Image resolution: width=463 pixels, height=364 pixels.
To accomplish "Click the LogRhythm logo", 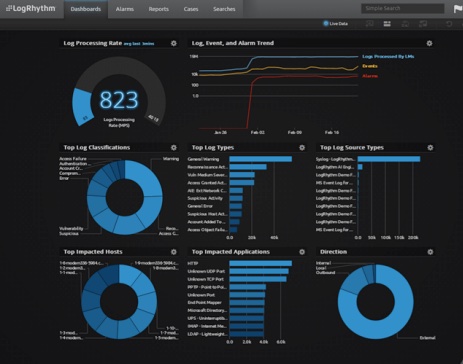I will pyautogui.click(x=31, y=9).
